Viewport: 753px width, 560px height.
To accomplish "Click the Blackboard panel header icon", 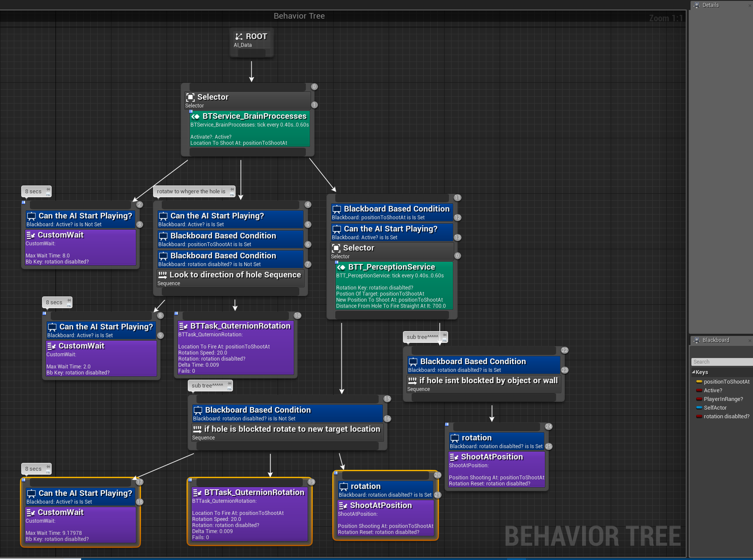I will (x=696, y=340).
